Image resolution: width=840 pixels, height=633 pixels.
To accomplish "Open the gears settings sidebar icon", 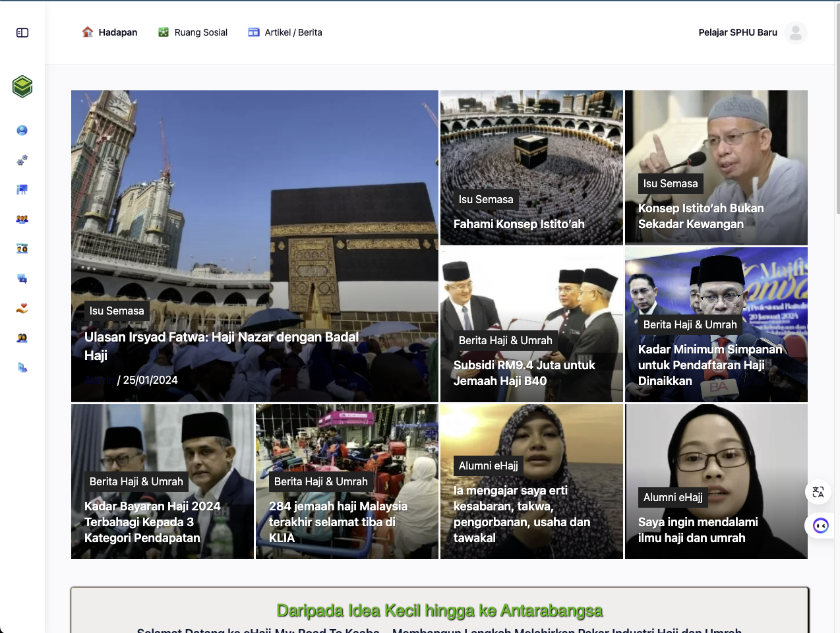I will 22,160.
